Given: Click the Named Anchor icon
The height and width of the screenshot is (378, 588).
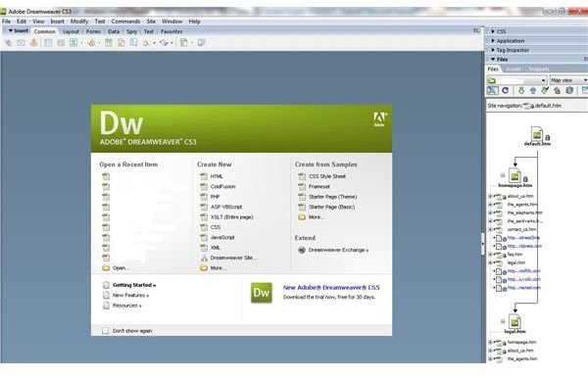Looking at the screenshot, I should 33,43.
